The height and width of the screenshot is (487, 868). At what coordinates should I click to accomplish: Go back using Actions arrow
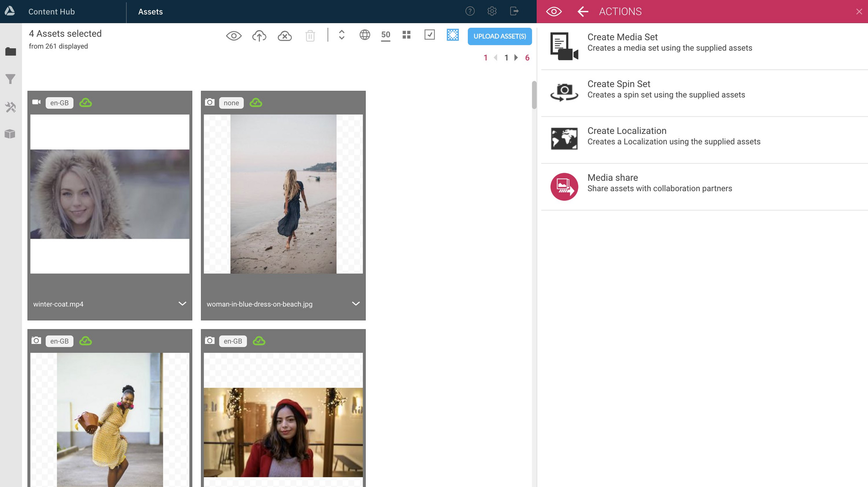point(583,12)
